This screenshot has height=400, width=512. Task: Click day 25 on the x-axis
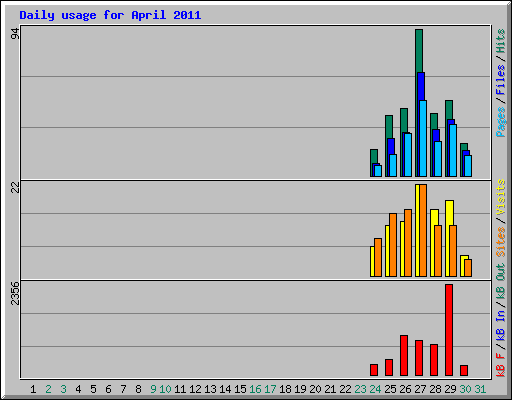coord(390,389)
